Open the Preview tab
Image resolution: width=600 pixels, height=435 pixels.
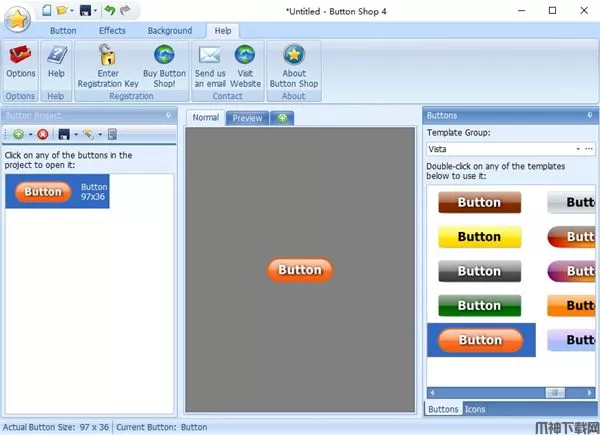coord(247,118)
